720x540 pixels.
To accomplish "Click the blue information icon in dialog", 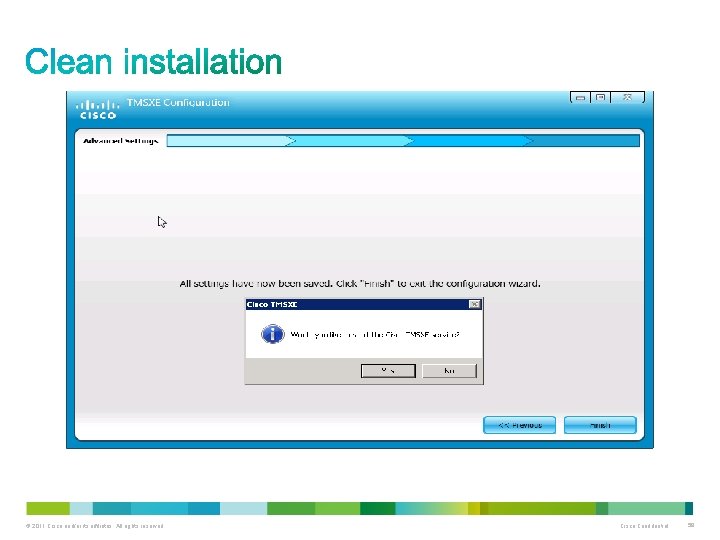I will coord(273,334).
